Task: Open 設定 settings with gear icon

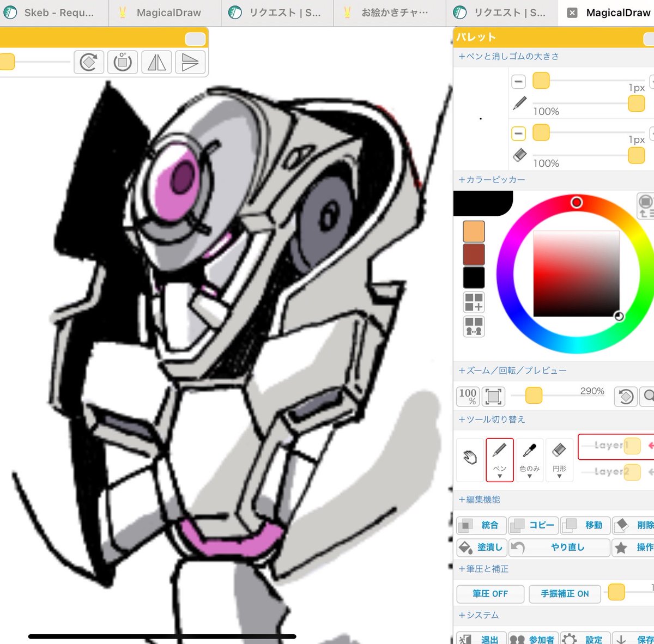Action: pos(585,639)
